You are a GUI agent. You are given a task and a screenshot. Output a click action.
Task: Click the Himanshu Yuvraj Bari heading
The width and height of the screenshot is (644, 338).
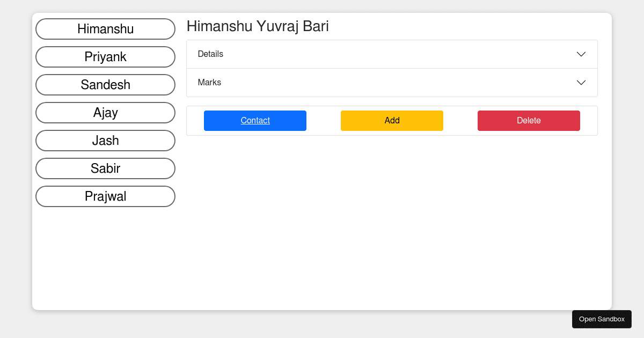click(x=258, y=26)
